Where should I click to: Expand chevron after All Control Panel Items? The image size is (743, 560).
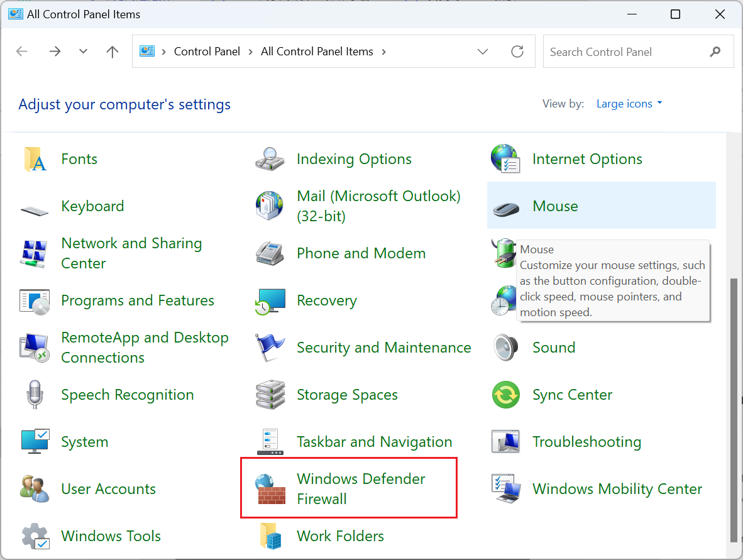click(384, 52)
